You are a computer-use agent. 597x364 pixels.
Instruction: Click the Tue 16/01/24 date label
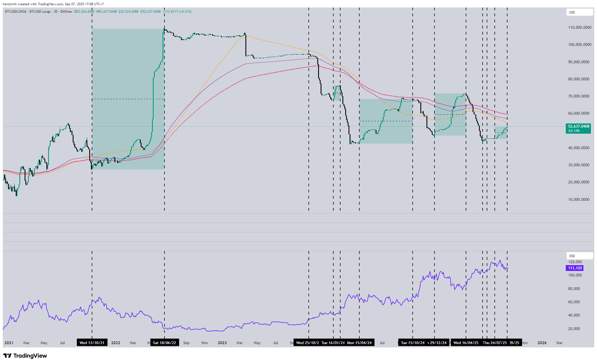(333, 343)
